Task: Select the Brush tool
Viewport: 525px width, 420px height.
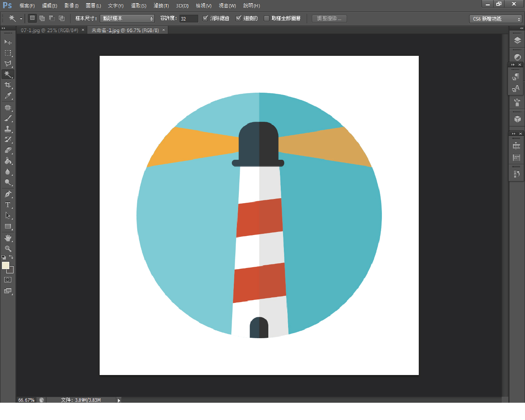Action: pos(8,118)
